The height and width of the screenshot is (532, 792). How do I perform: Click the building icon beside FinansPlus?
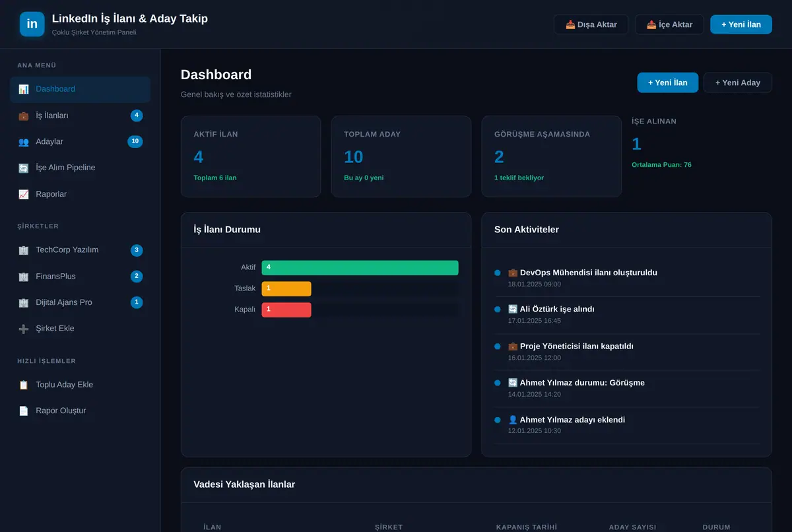pyautogui.click(x=24, y=277)
